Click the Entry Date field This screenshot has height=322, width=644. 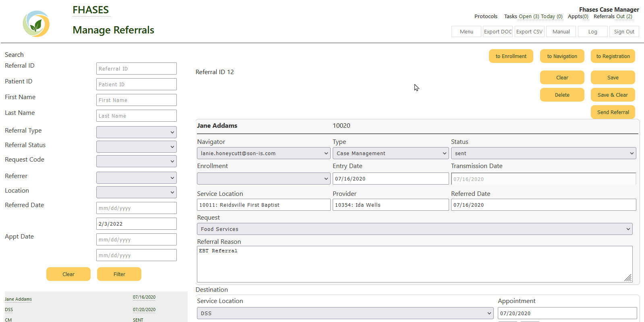[391, 179]
